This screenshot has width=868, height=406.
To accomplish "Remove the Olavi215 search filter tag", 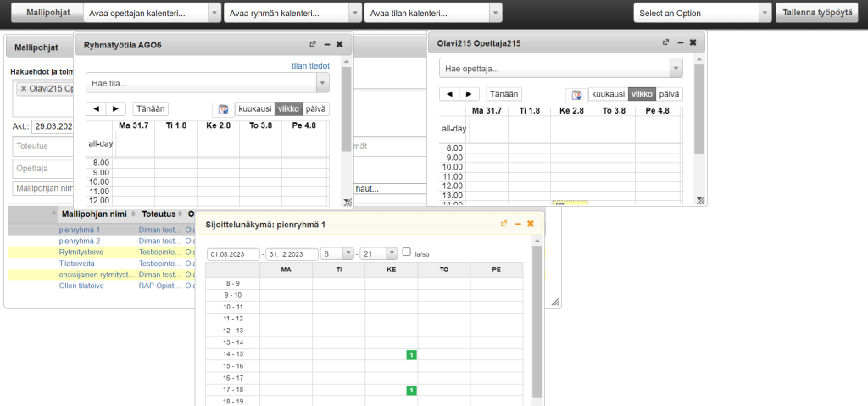I will [23, 88].
